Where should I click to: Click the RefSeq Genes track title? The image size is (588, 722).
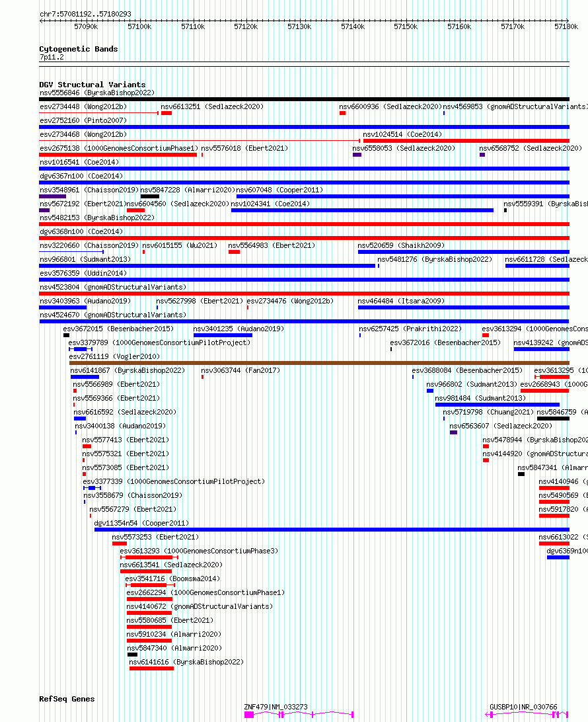click(67, 699)
